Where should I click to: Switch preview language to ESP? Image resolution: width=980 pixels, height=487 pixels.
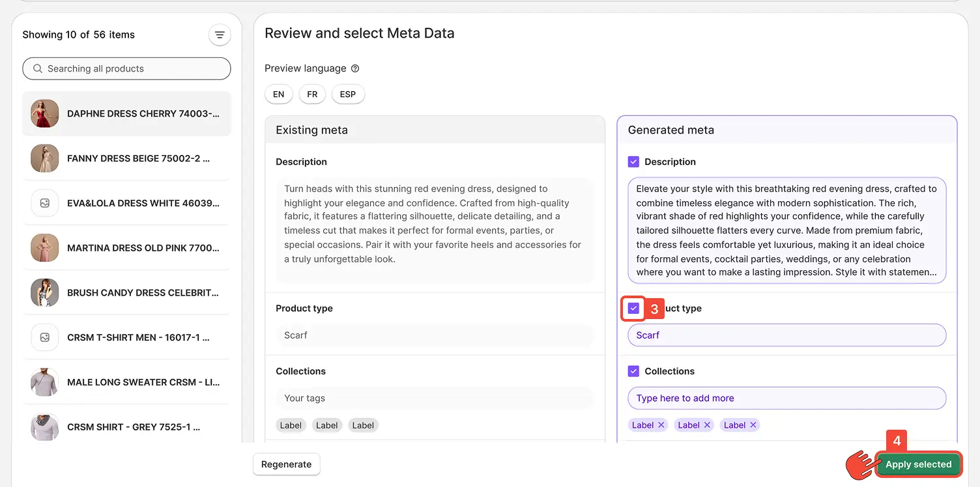click(348, 94)
